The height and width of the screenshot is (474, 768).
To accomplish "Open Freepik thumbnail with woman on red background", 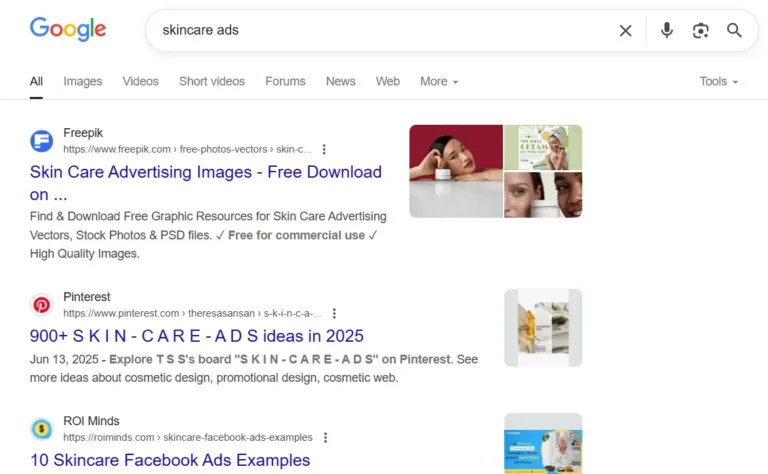I will point(456,171).
